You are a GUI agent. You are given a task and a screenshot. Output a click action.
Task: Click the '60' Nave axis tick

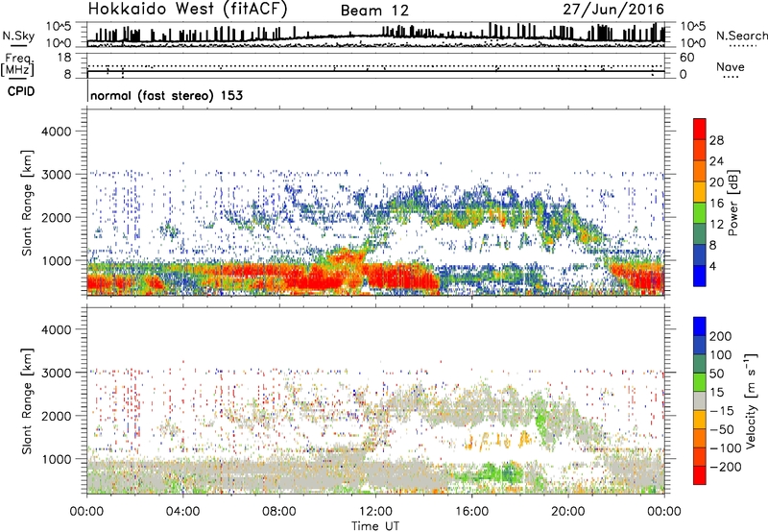tap(686, 58)
